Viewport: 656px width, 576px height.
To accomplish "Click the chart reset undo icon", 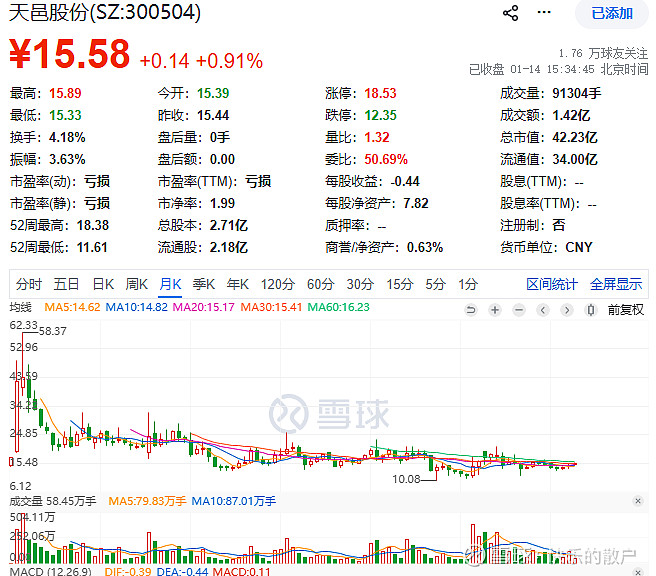I will point(471,310).
